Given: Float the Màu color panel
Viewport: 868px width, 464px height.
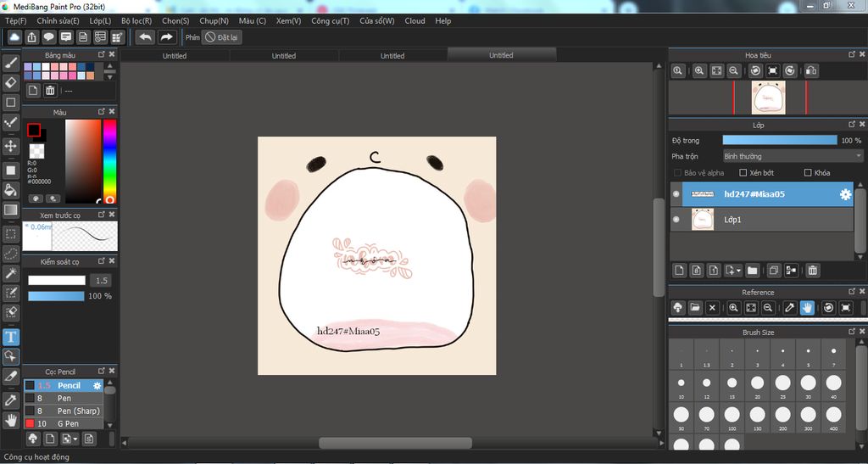Looking at the screenshot, I should [x=102, y=111].
